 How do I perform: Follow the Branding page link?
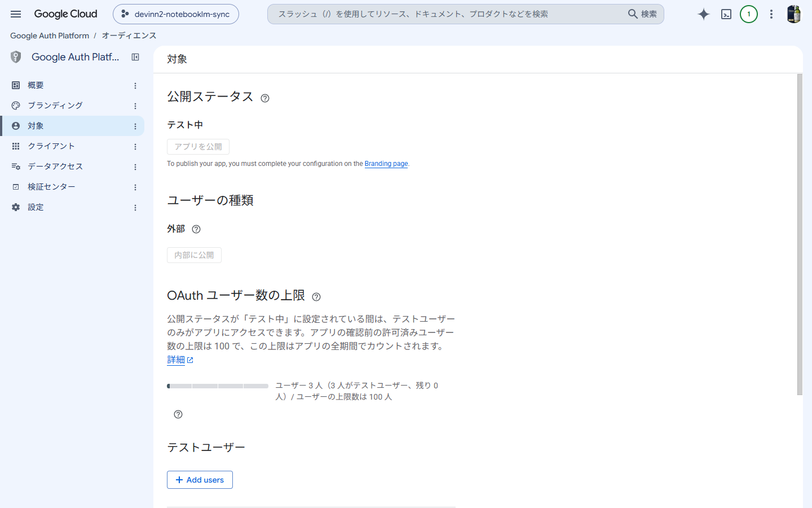pos(386,164)
